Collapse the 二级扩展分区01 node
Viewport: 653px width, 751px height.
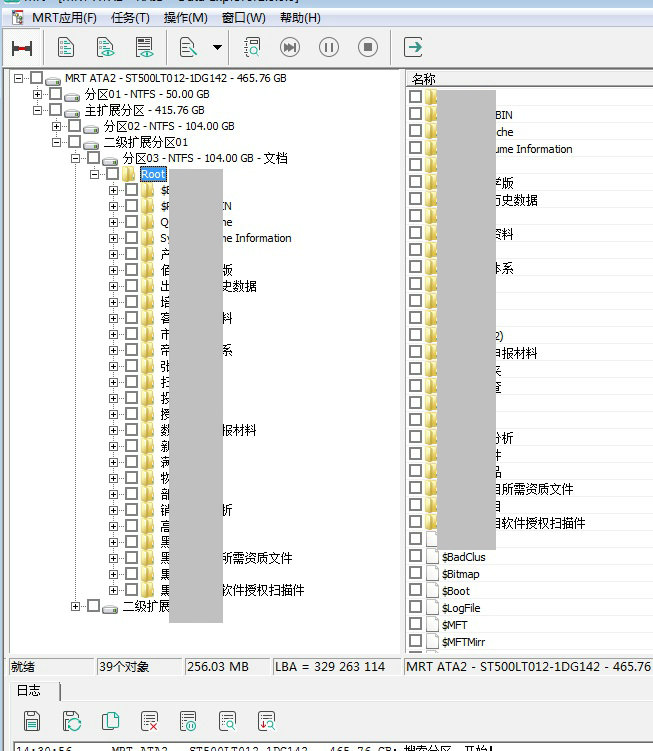[57, 142]
